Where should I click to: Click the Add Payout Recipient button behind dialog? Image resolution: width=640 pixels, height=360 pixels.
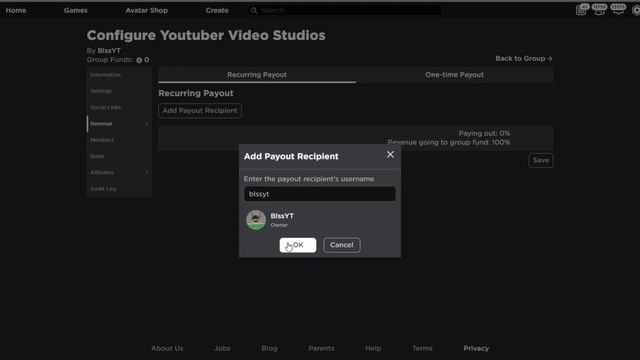point(200,111)
